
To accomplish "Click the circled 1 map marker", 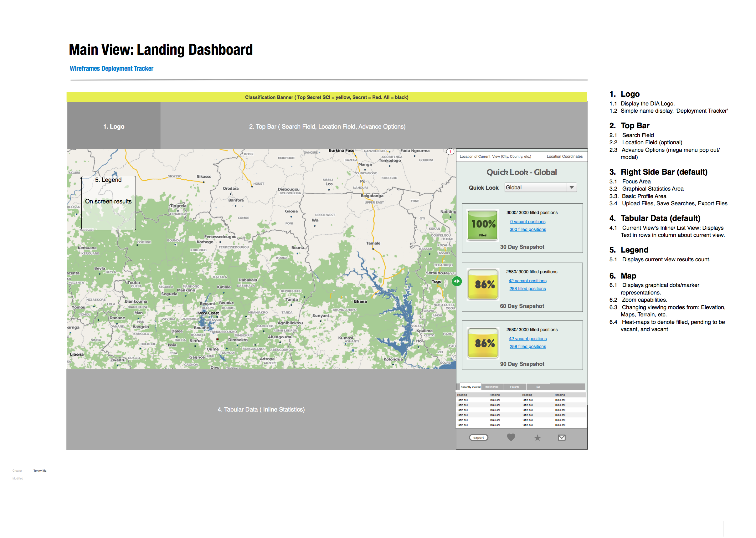I will pyautogui.click(x=450, y=152).
